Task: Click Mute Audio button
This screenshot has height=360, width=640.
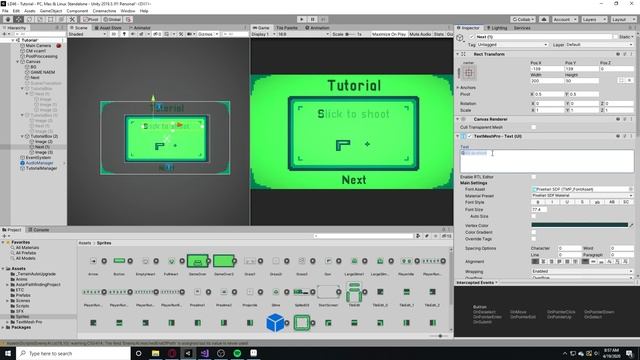Action: pyautogui.click(x=420, y=34)
